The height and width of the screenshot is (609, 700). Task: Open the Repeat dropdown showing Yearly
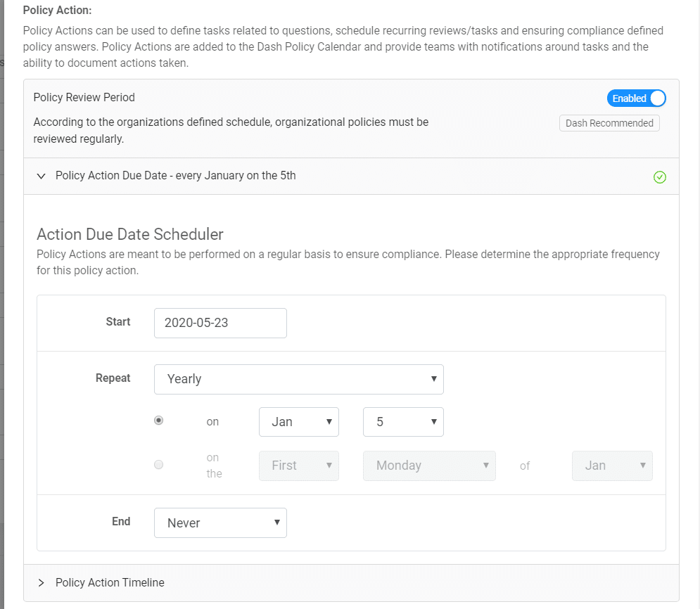(x=298, y=379)
